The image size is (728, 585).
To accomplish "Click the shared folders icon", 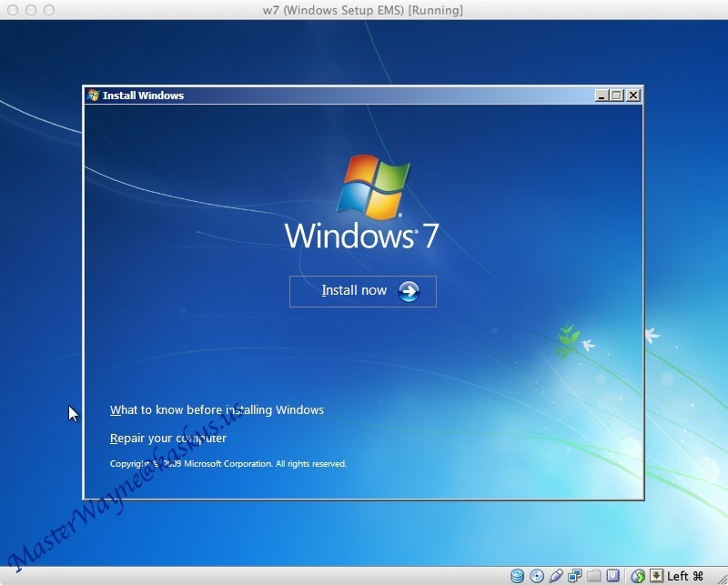I will click(594, 576).
